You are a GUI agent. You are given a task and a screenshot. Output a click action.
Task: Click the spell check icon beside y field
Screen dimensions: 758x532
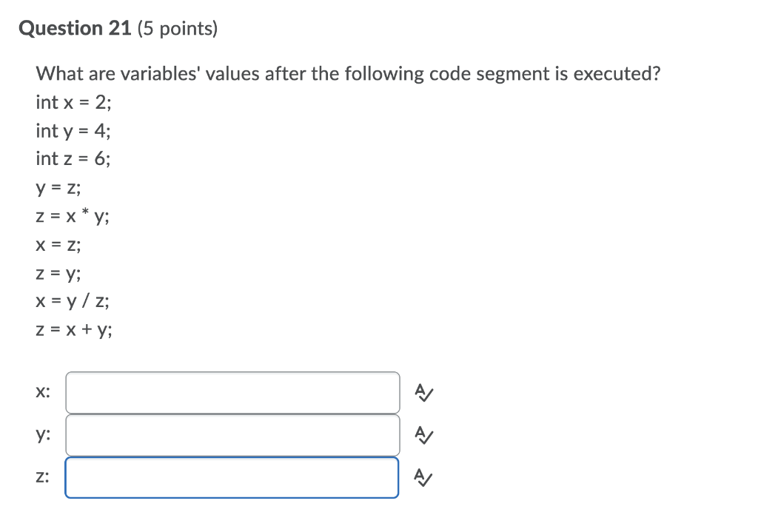click(424, 435)
